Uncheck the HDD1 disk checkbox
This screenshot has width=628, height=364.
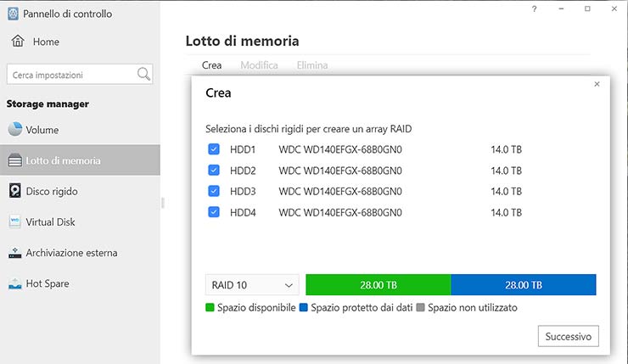pos(213,149)
